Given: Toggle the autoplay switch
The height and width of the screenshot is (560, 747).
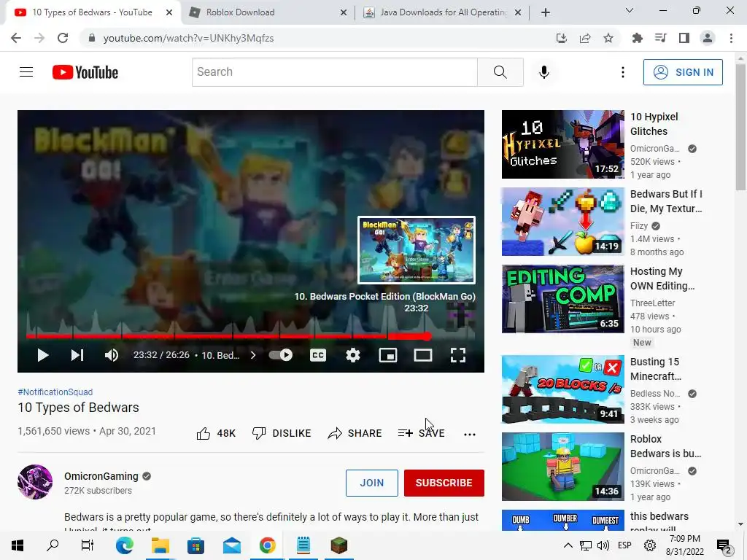Looking at the screenshot, I should pyautogui.click(x=281, y=355).
